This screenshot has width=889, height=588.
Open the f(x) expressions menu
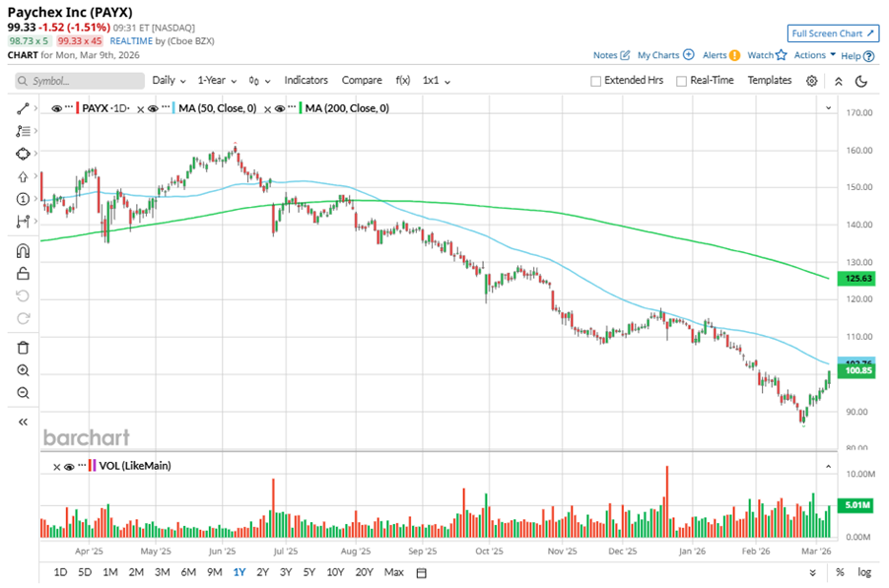402,81
